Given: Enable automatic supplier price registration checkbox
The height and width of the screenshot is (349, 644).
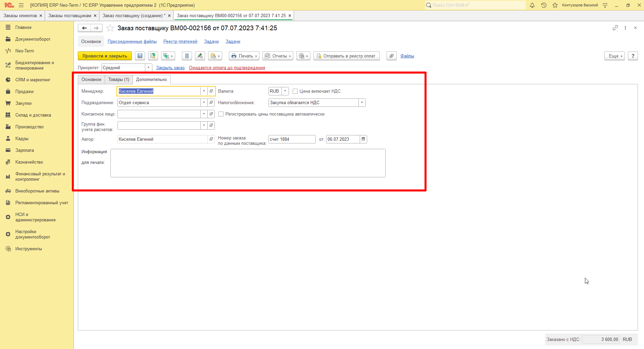Looking at the screenshot, I should pos(221,114).
